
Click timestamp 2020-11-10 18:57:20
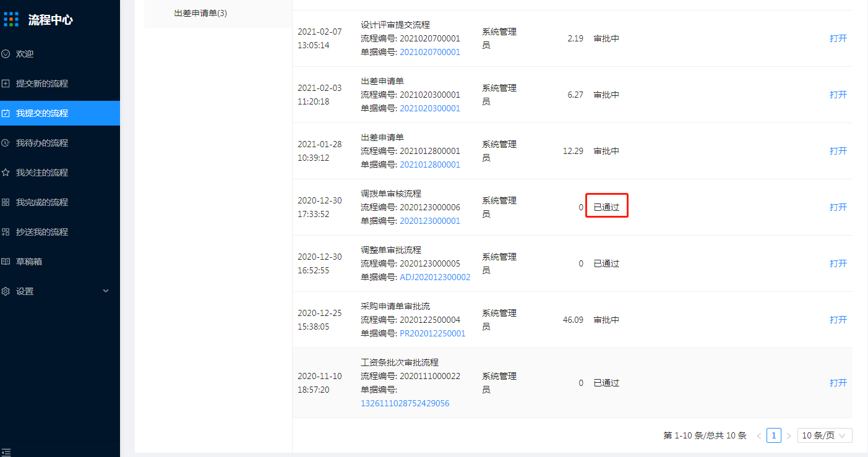click(x=320, y=383)
